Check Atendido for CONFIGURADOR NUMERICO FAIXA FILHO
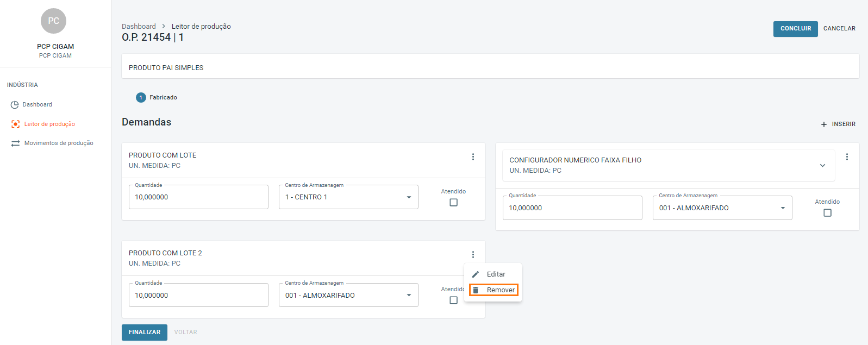The image size is (868, 345). (827, 213)
